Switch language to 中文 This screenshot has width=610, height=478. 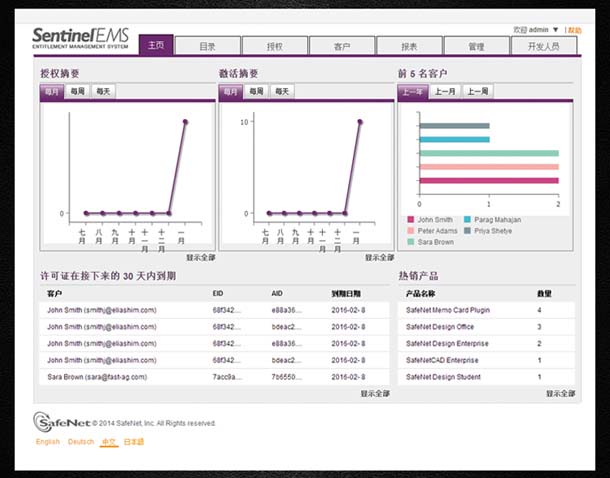109,442
